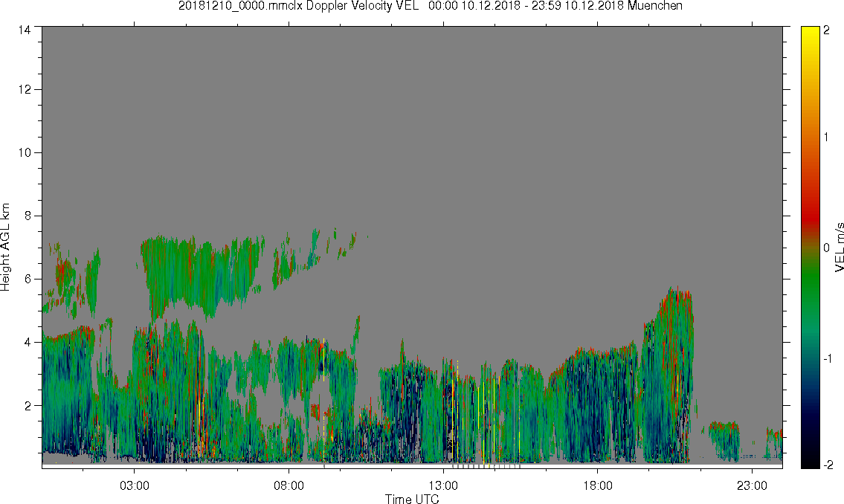
Task: Click the '08:00' time axis tick label
Action: click(289, 485)
